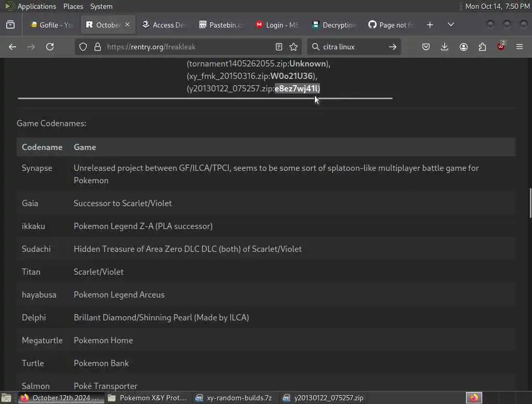Go forward with the next-page arrow
532x404 pixels.
pyautogui.click(x=31, y=47)
